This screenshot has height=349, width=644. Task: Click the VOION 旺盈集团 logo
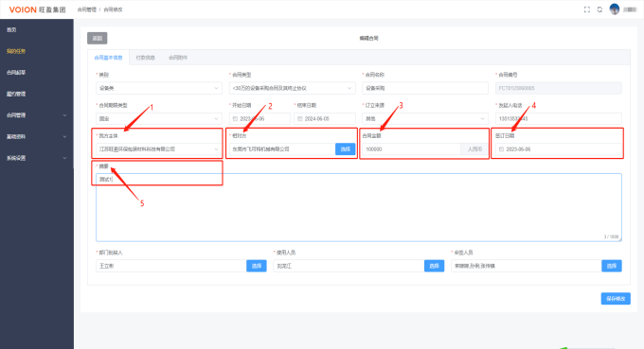(x=37, y=9)
